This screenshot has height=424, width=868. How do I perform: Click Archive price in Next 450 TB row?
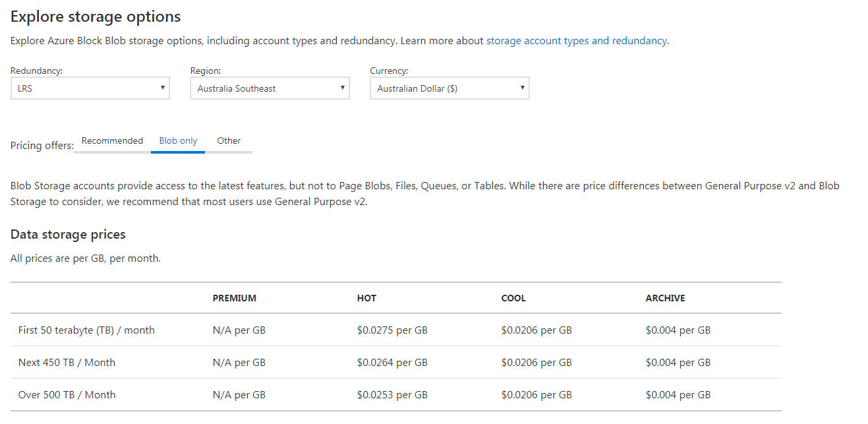(678, 363)
